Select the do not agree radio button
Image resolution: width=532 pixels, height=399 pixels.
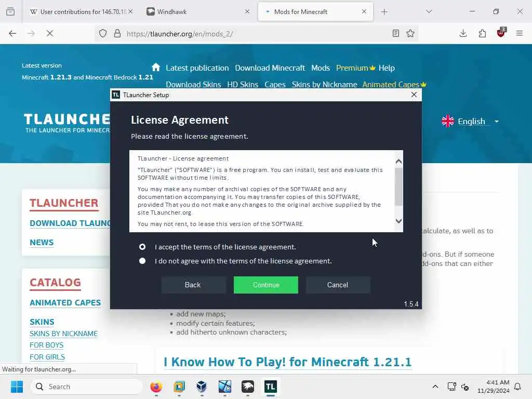click(142, 261)
